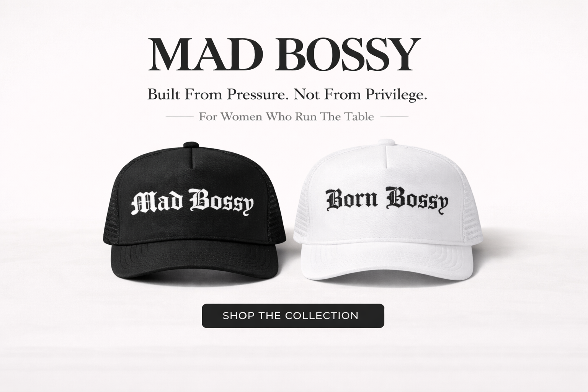Select the black Mad Bossy trucker hat
Screen dimensions: 588x392
[x=194, y=215]
